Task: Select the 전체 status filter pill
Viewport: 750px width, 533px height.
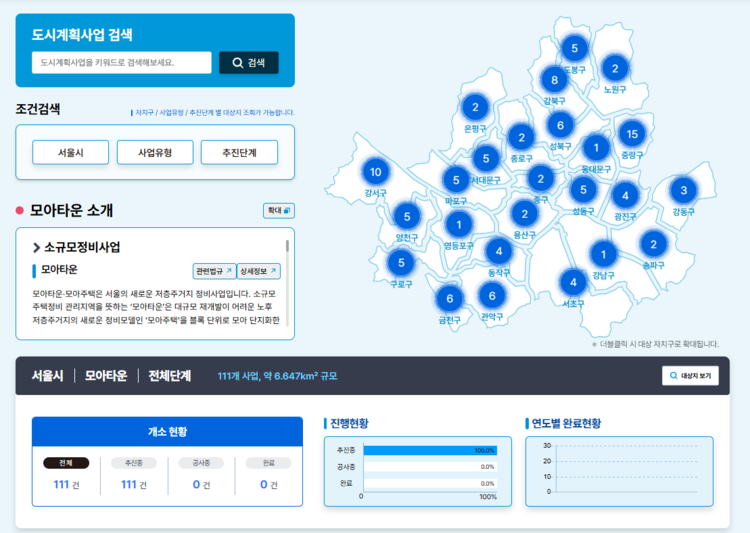Action: click(x=66, y=463)
